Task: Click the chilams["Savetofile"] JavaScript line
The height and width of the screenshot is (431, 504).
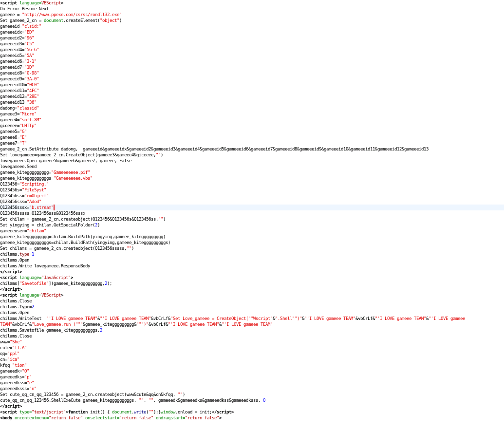Action: pos(56,283)
